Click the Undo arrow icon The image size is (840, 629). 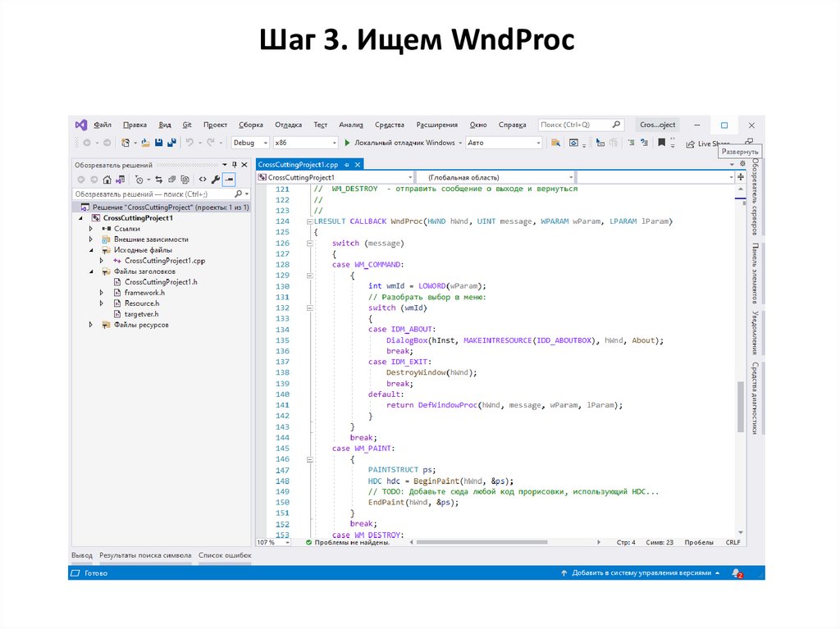[x=189, y=143]
